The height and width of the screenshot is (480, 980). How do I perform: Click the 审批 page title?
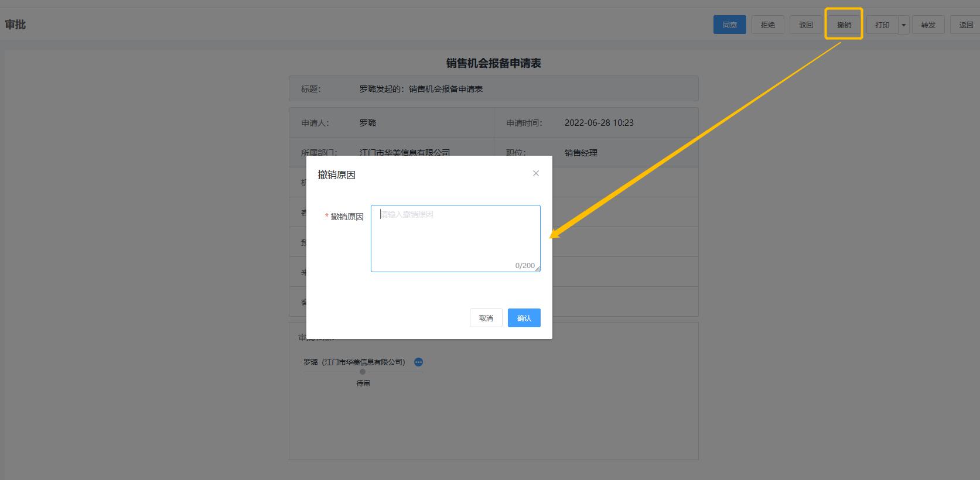15,25
